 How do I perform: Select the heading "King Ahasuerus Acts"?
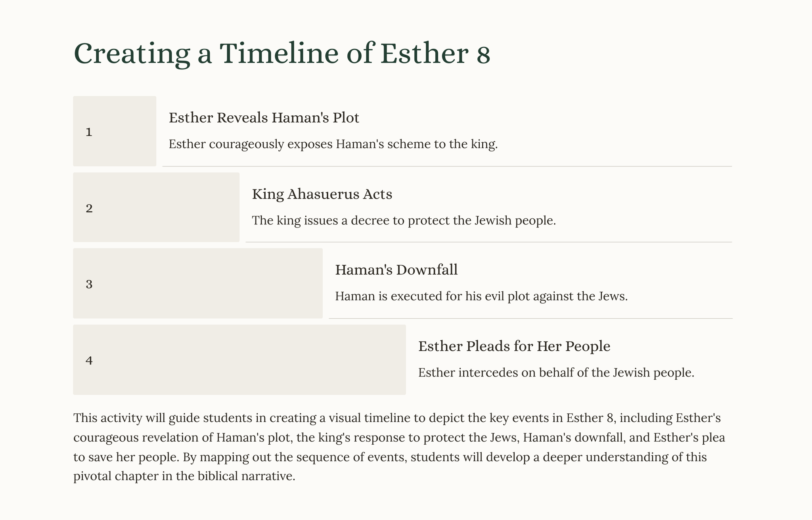click(x=322, y=194)
